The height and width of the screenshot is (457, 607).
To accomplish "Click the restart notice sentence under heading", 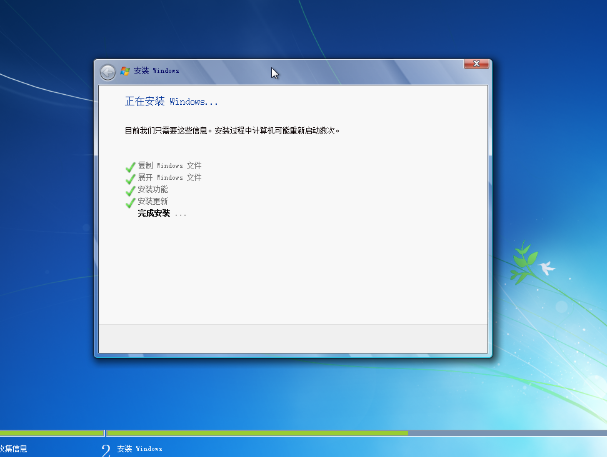I will (x=239, y=130).
